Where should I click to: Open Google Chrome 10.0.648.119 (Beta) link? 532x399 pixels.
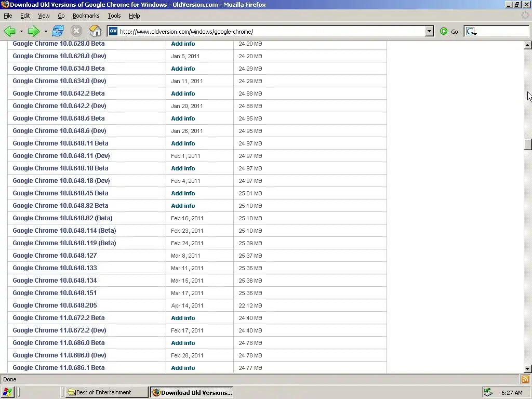(64, 243)
